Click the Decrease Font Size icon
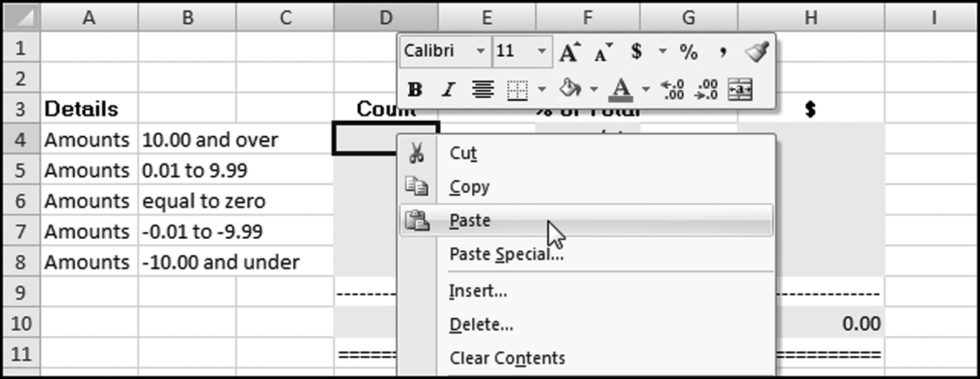Screen dimensions: 980x379 pos(604,53)
